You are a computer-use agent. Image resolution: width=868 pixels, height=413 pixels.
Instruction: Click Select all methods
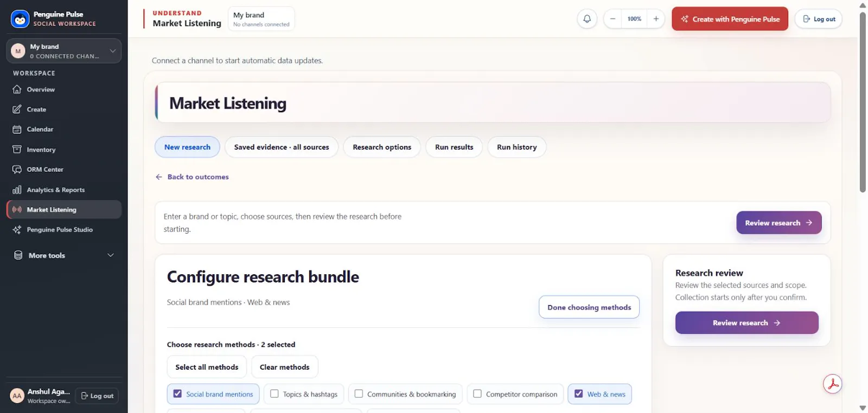[207, 367]
